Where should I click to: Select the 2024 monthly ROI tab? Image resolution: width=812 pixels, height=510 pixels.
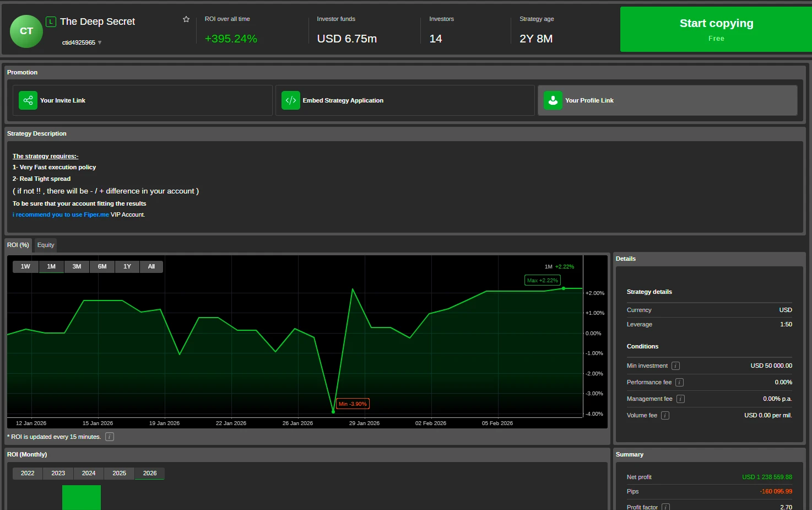(88, 473)
